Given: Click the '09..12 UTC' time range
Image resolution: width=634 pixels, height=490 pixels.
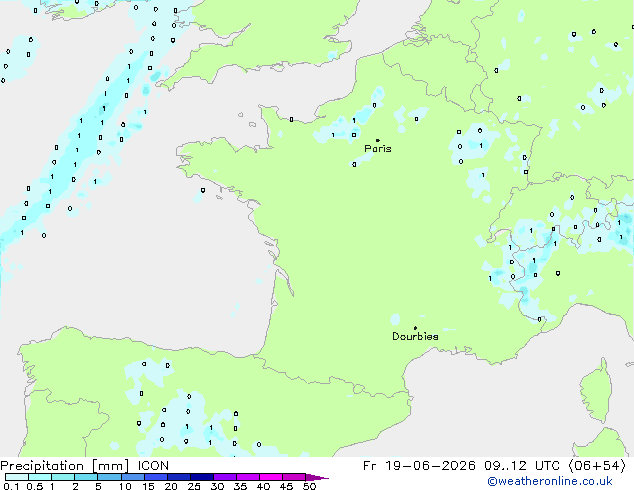Looking at the screenshot, I should 522,466.
